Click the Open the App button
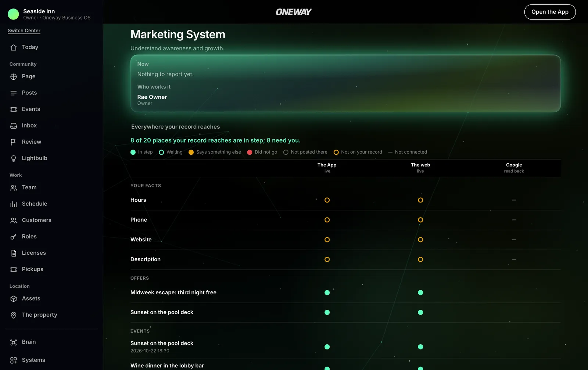The width and height of the screenshot is (588, 370). point(550,12)
